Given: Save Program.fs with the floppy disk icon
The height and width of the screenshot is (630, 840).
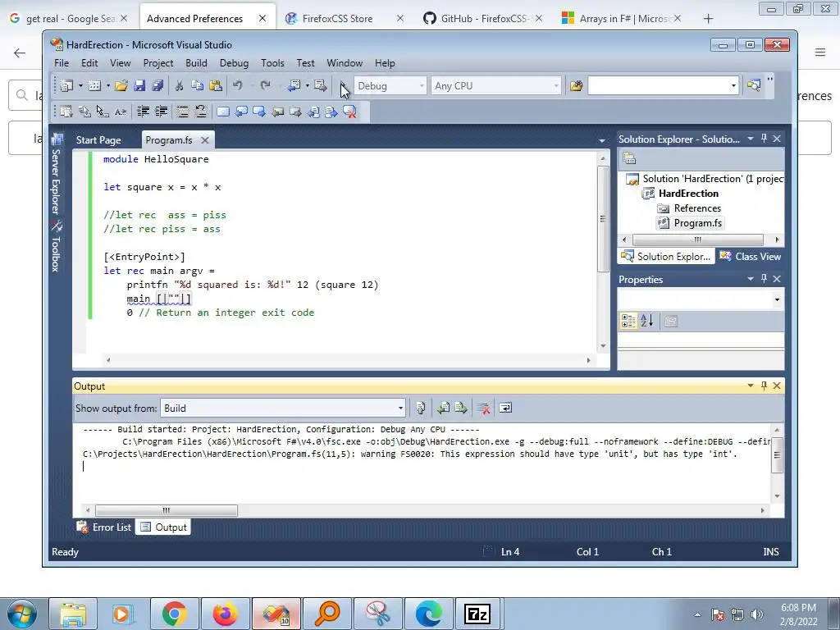Looking at the screenshot, I should (139, 85).
